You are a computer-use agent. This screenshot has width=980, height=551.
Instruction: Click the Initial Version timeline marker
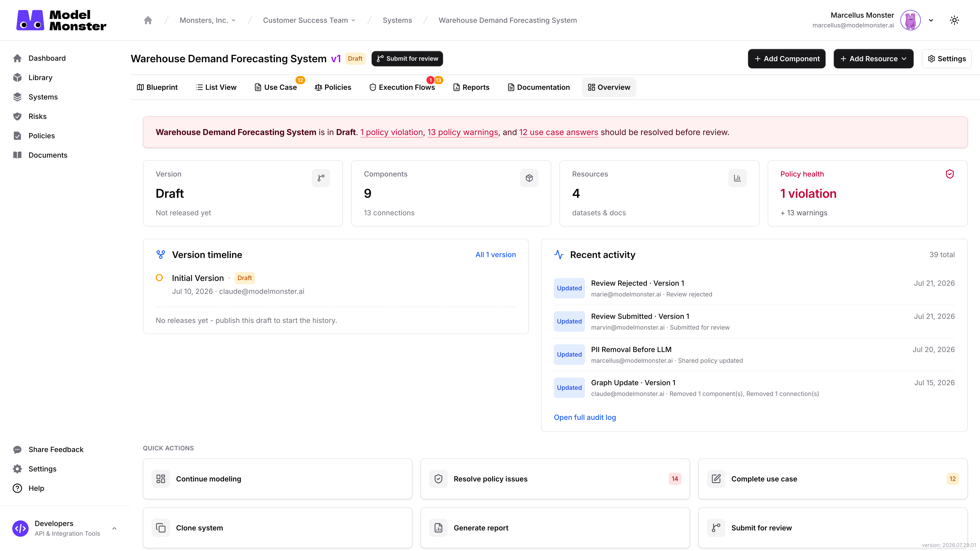159,278
